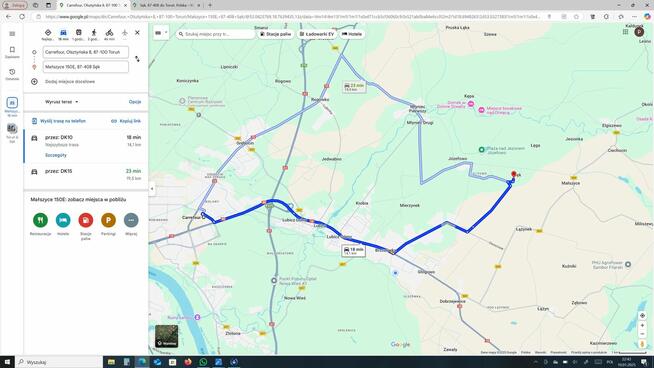The height and width of the screenshot is (368, 654).
Task: Click the 'Plaża nad Jeziorem Józefowo' map marker
Action: [x=481, y=149]
